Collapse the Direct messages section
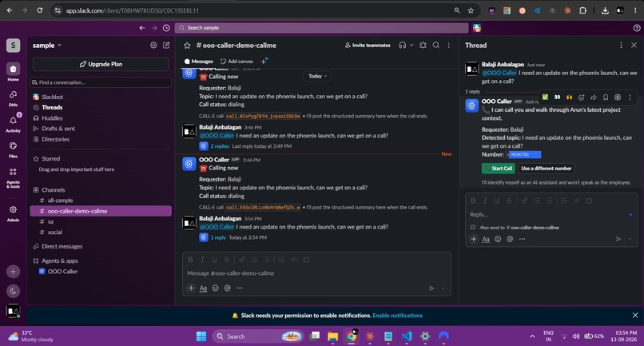 click(62, 247)
